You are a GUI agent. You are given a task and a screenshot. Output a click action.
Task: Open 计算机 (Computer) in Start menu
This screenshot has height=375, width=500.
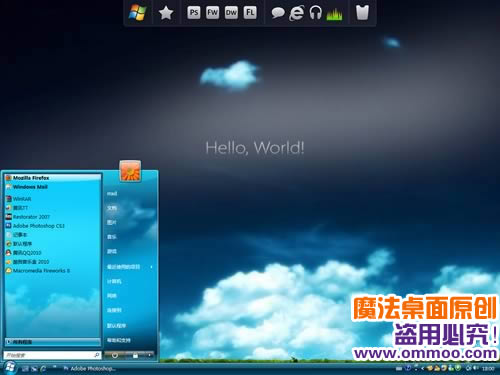coord(114,282)
